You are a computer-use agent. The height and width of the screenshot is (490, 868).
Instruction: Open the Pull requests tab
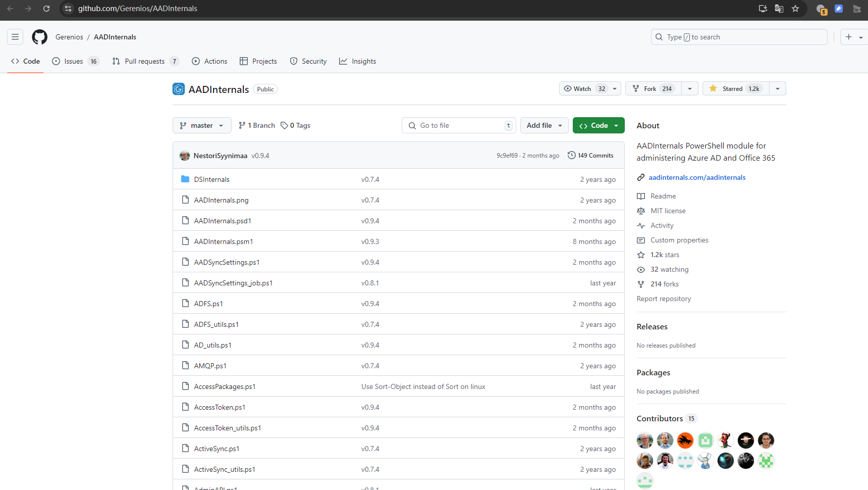click(x=145, y=61)
